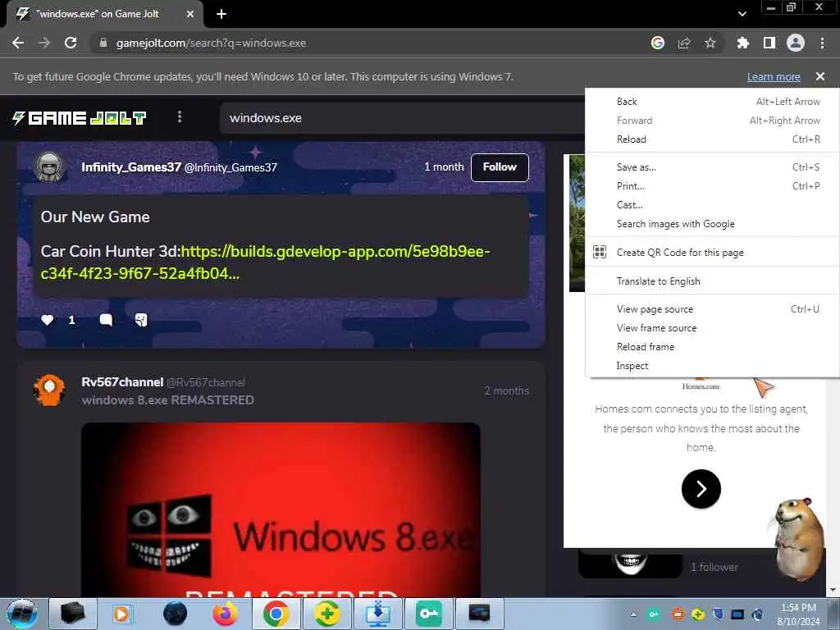Open the Windows Start orb
Screen dimensions: 840x630
click(21, 614)
